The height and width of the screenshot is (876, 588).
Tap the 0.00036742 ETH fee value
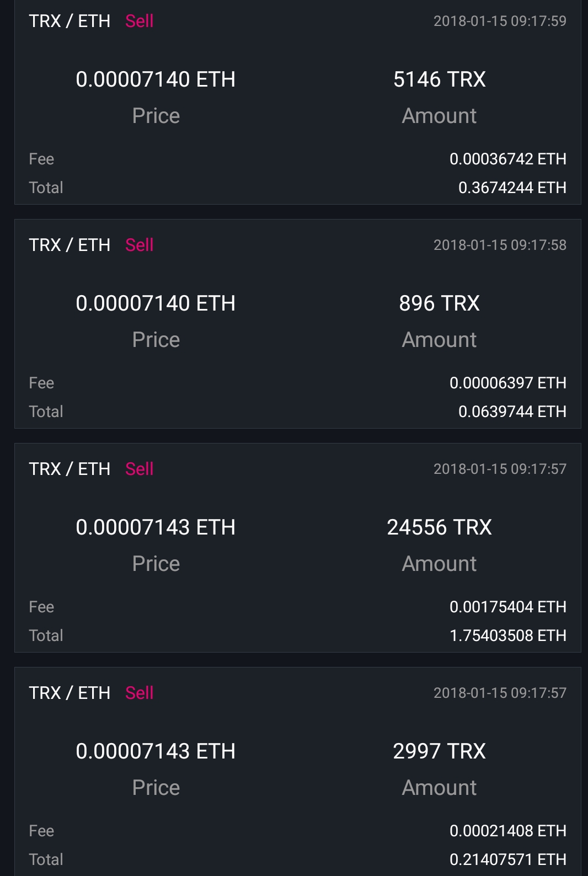click(x=507, y=159)
